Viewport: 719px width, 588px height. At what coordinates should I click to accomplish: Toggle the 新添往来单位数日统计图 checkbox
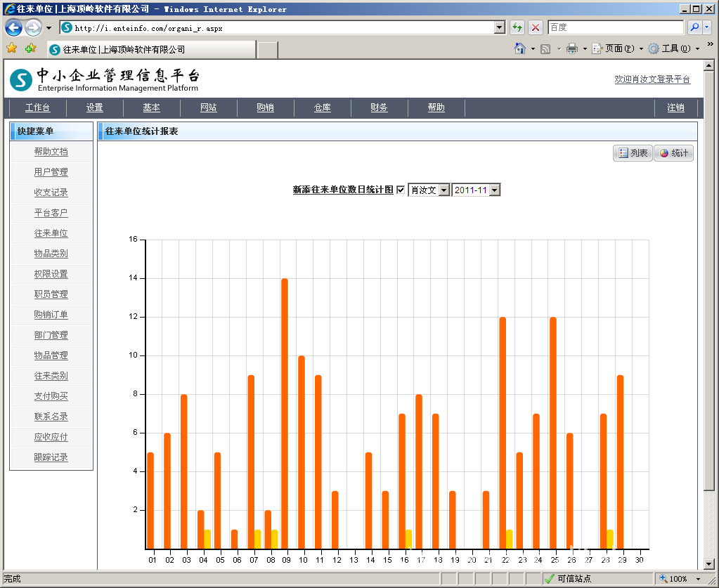[x=401, y=190]
